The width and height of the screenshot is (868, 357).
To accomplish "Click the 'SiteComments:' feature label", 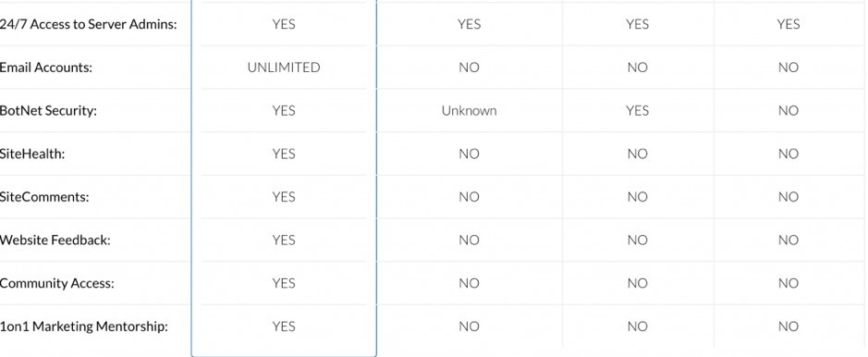I will pyautogui.click(x=44, y=197).
